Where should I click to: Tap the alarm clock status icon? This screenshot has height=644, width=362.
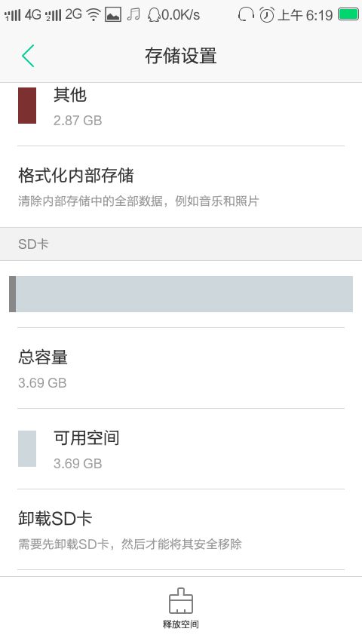click(x=267, y=15)
